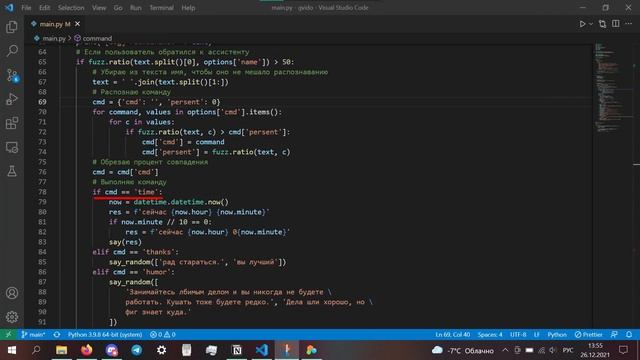Open the View menu
This screenshot has height=360, width=640.
click(99, 8)
